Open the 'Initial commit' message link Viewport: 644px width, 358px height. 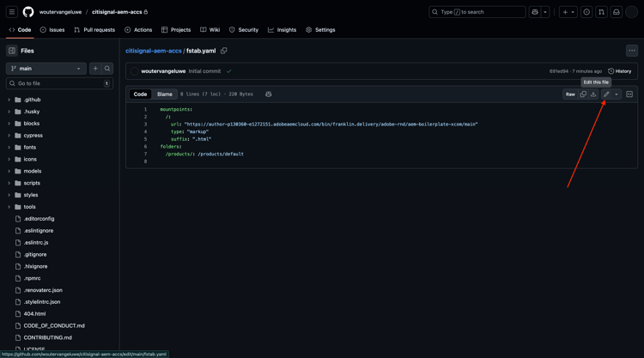click(204, 71)
